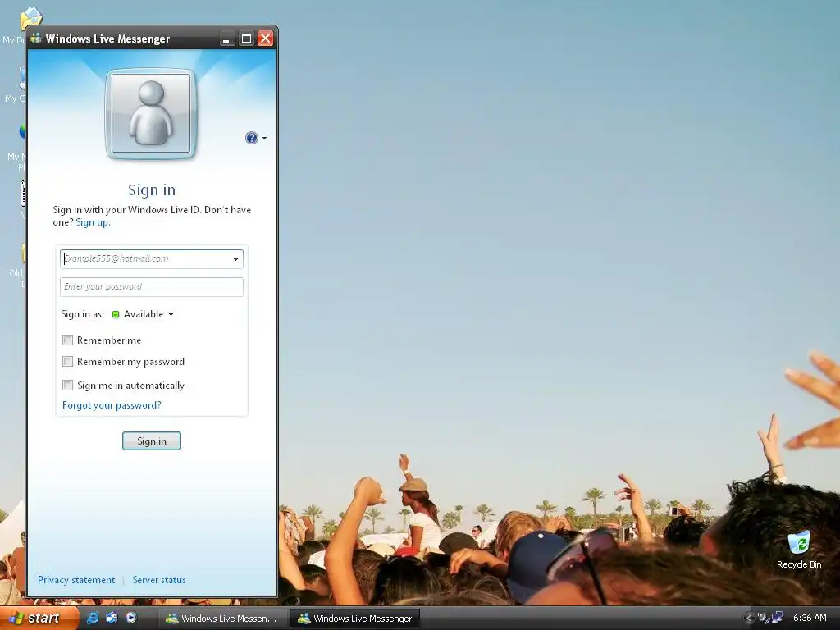The width and height of the screenshot is (840, 630).
Task: Launch Internet Explorer from Quick Launch
Action: pyautogui.click(x=93, y=618)
